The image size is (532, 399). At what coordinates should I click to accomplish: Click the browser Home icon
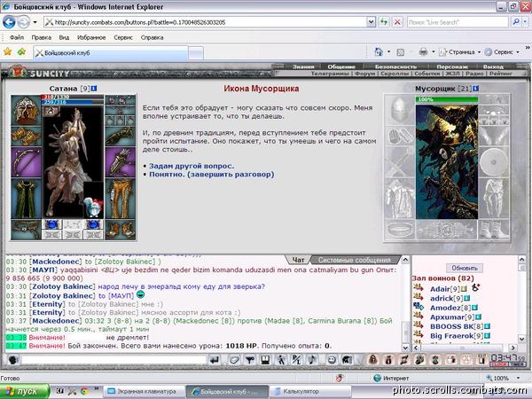coord(379,52)
